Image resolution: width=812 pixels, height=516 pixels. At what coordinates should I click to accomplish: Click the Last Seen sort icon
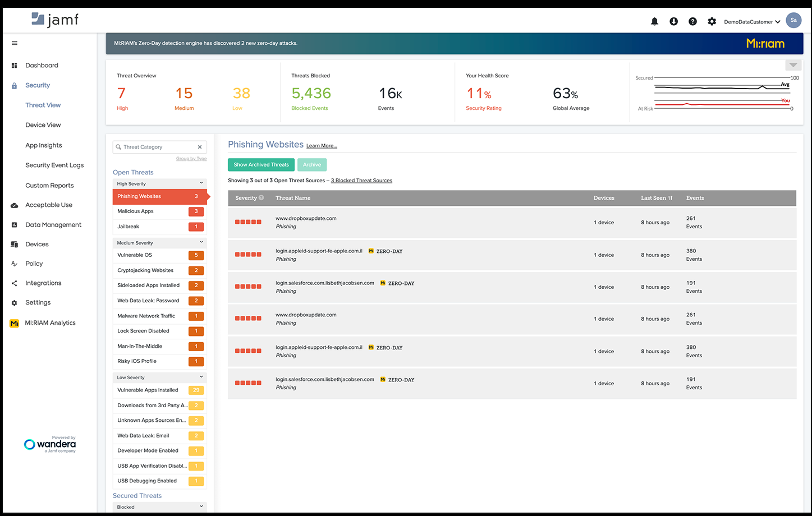click(x=670, y=198)
